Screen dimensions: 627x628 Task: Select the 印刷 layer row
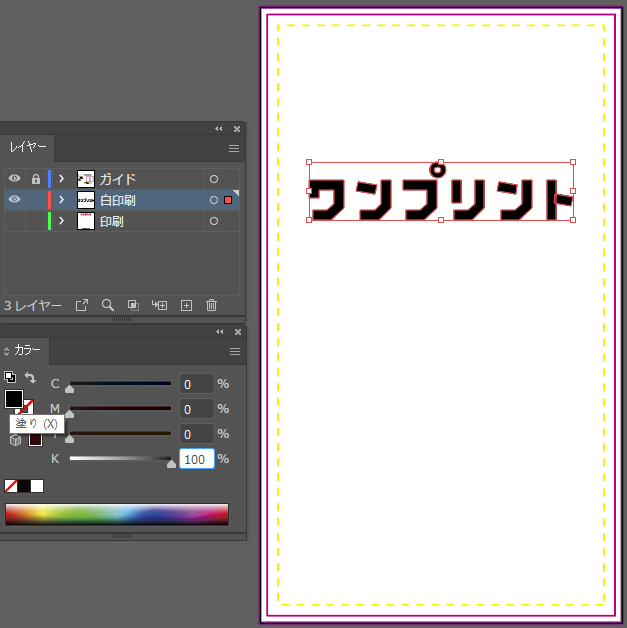150,221
